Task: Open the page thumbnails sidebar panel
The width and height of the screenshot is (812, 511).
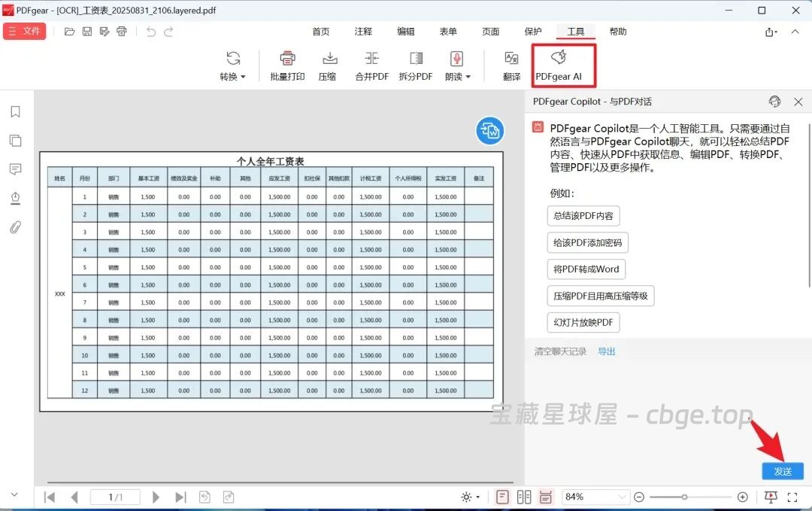Action: pos(14,140)
